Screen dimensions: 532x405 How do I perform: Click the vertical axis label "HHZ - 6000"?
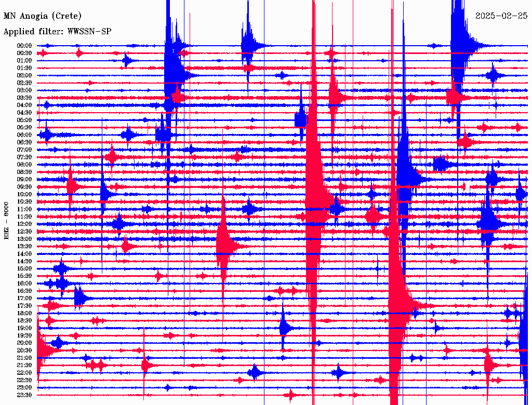point(6,221)
